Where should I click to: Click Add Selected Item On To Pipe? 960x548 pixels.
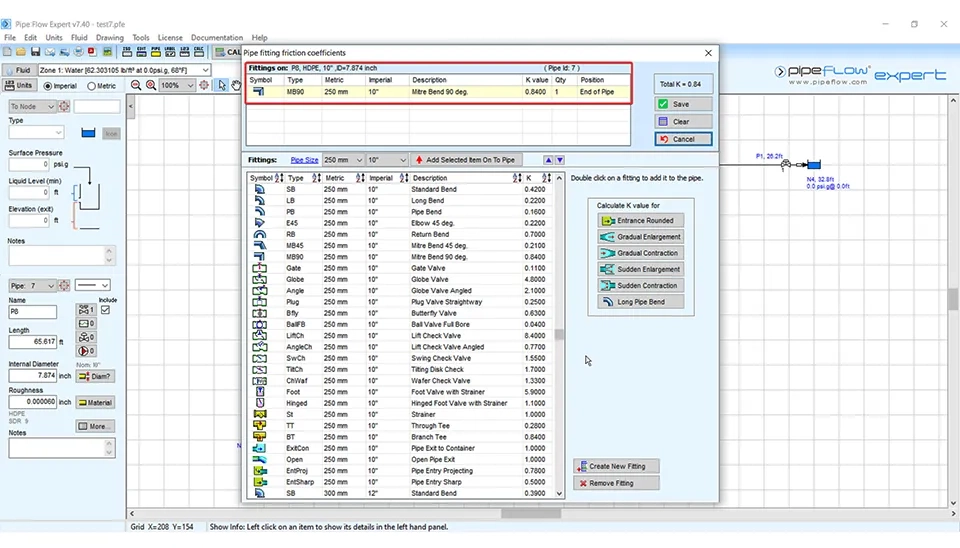pos(465,160)
